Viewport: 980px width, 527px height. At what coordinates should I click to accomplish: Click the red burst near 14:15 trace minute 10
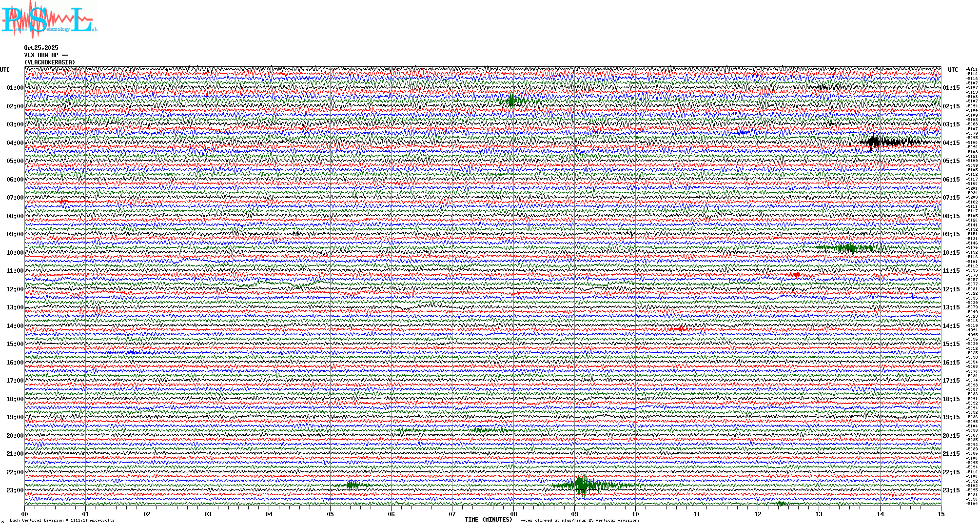(x=681, y=329)
